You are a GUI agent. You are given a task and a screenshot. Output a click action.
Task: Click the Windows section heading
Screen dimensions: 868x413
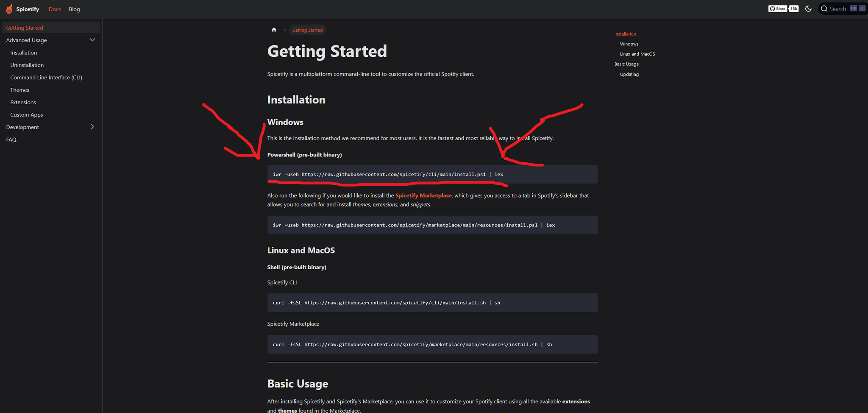point(285,122)
